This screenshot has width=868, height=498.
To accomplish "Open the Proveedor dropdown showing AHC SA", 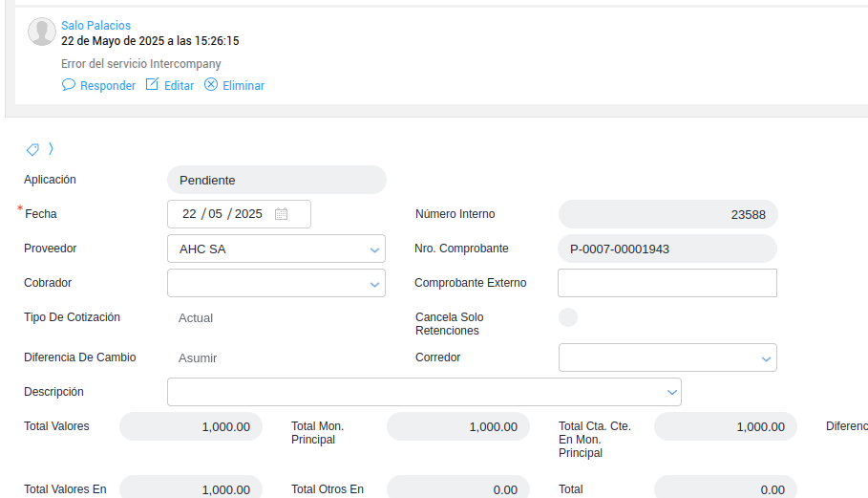I will pos(374,249).
